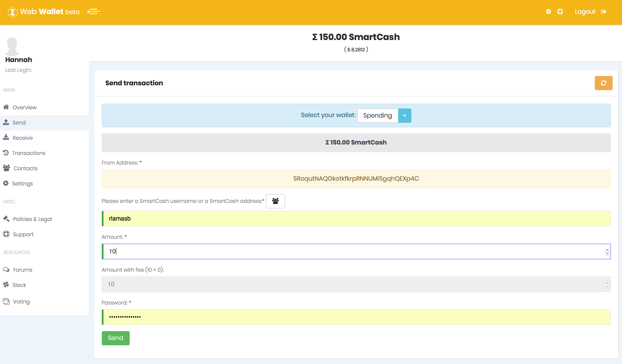Viewport: 622px width, 364px height.
Task: Open the Contacts page
Action: 25,169
